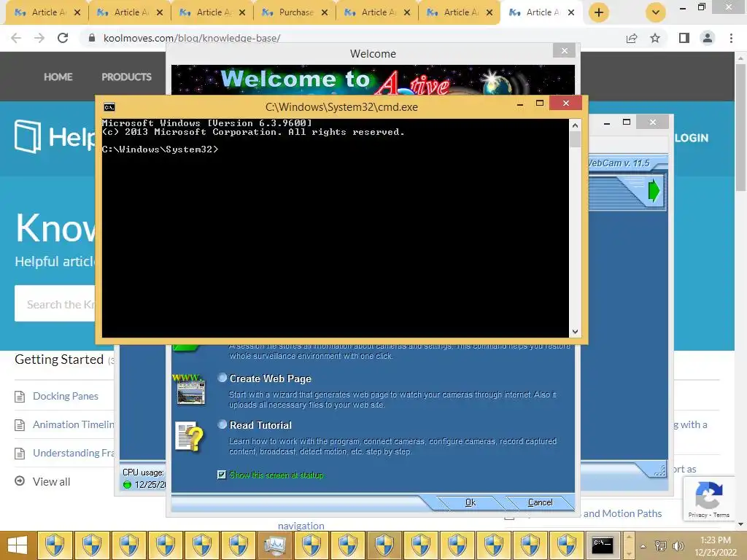Viewport: 747px width, 560px height.
Task: Click the green status dot under CPU usage
Action: (127, 485)
